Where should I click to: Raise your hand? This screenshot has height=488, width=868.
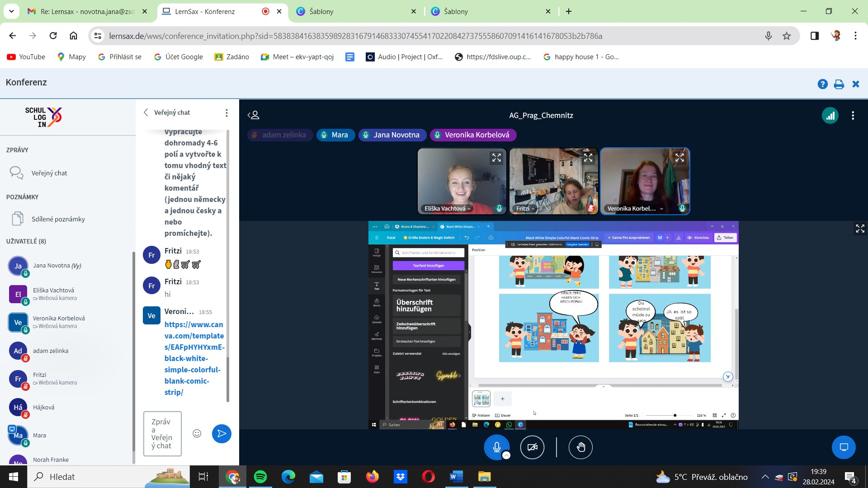click(x=580, y=447)
